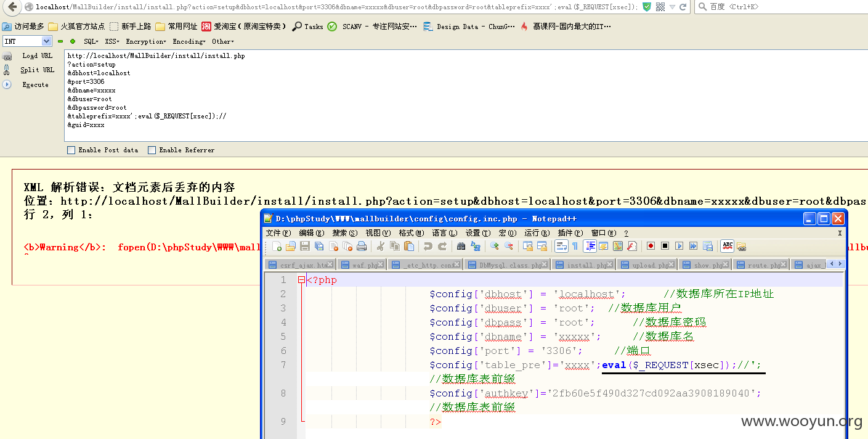Viewport: 868px width, 439px height.
Task: Open the 文件(F) menu in Notepad++
Action: coord(278,233)
